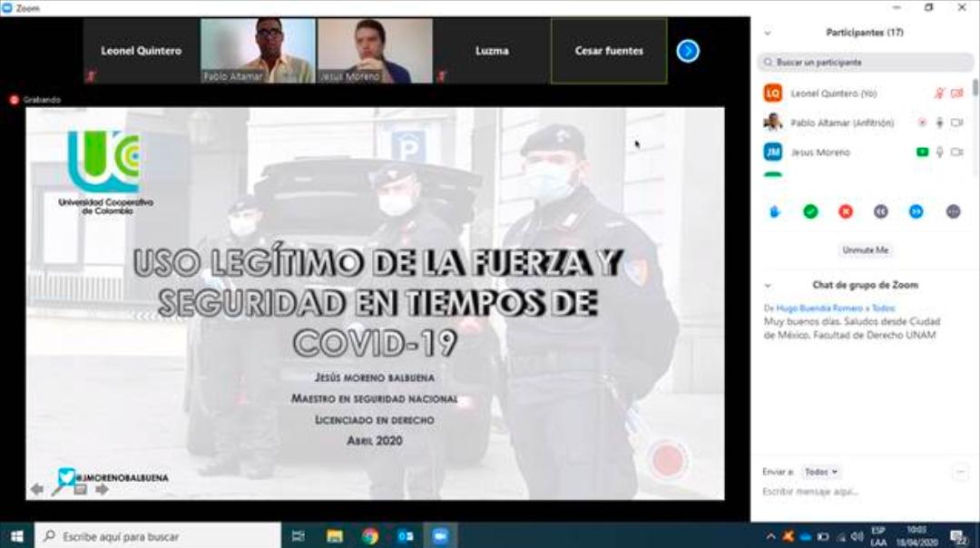Click Windows 'Escribe aquí para buscar' search box

click(158, 536)
